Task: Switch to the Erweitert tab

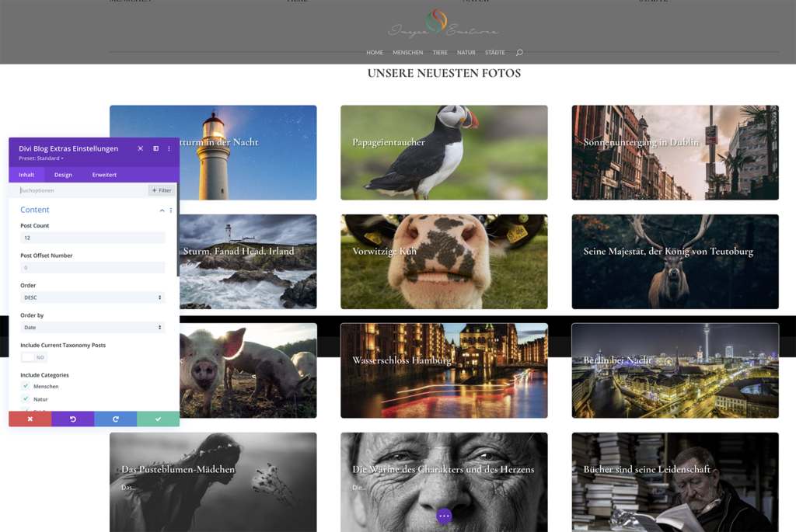Action: coord(104,175)
